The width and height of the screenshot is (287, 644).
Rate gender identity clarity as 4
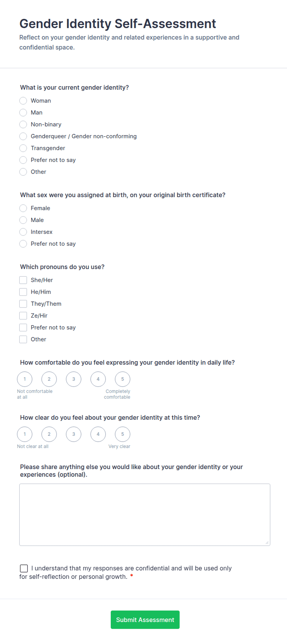coord(98,434)
